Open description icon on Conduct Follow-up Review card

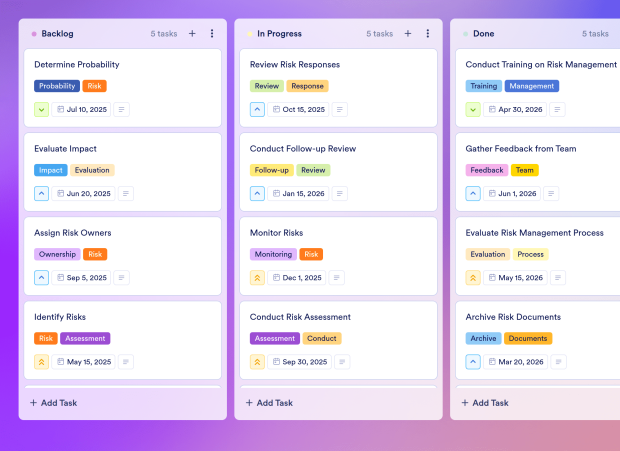pos(340,194)
